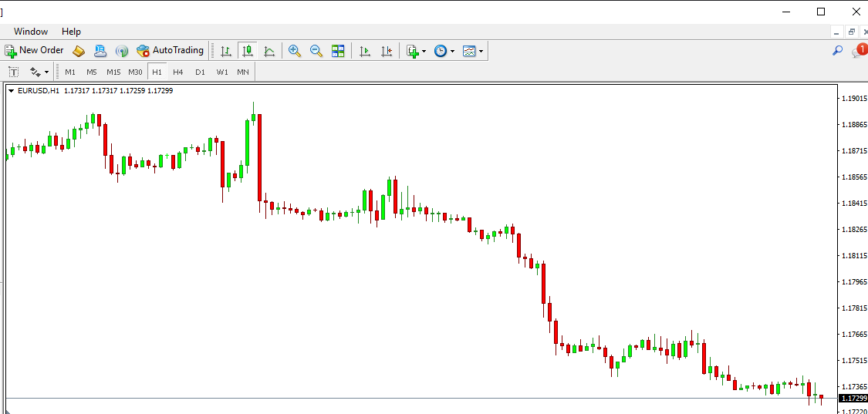Click the 1.17965 price scale label

pos(853,281)
